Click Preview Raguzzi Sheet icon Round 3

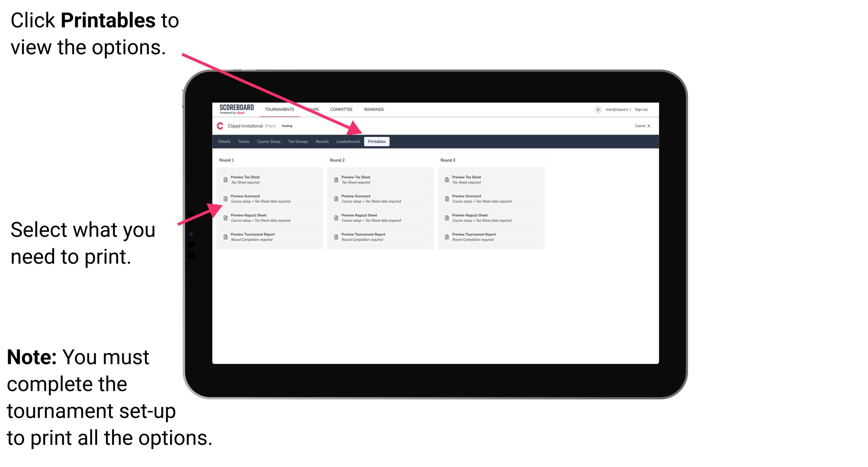click(447, 217)
